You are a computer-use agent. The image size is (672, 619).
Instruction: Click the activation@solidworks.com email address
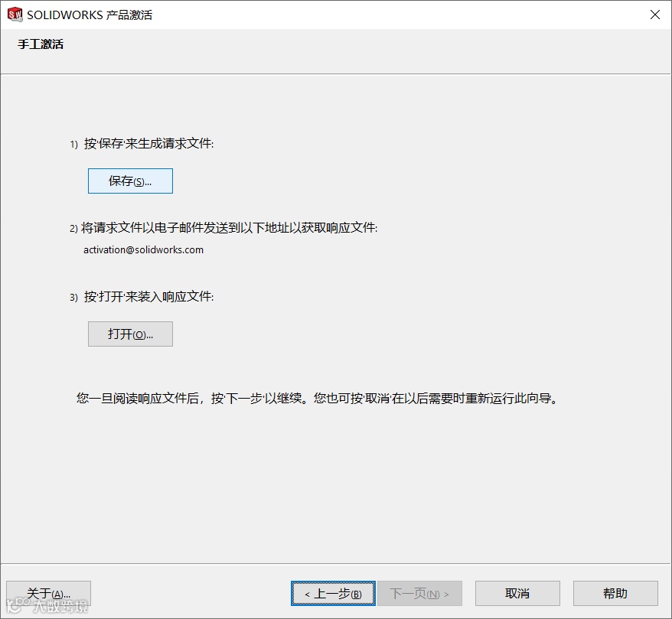point(143,249)
